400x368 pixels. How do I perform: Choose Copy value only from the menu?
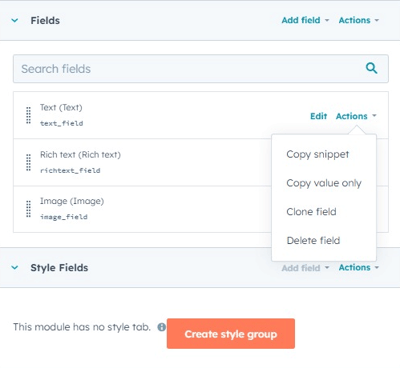point(324,183)
